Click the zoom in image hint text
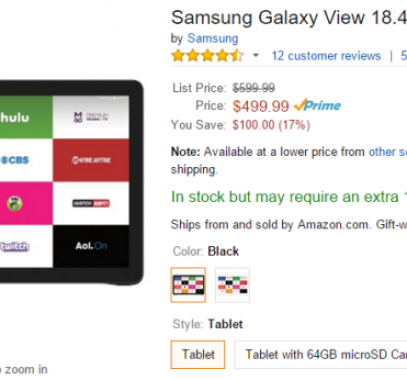407x380 pixels. (x=24, y=369)
